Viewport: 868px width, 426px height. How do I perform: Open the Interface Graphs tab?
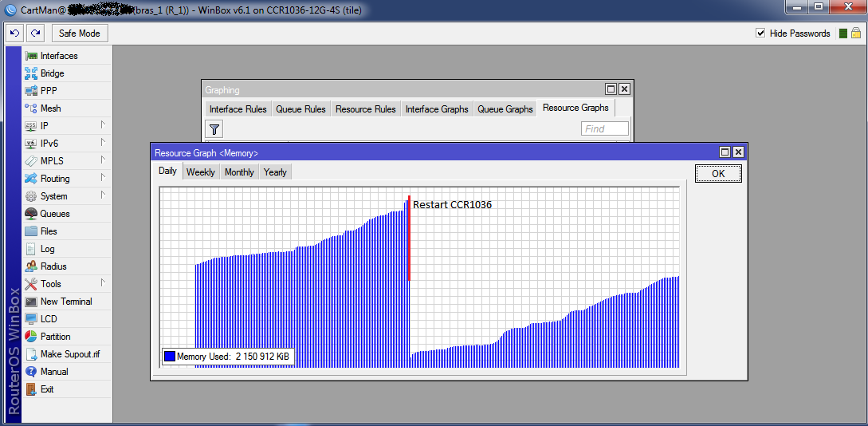tap(438, 109)
